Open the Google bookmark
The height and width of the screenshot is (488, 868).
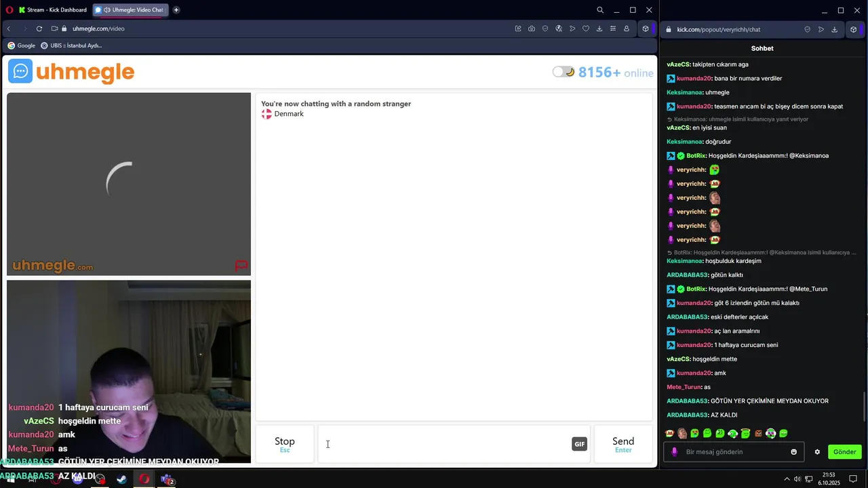[x=21, y=45]
